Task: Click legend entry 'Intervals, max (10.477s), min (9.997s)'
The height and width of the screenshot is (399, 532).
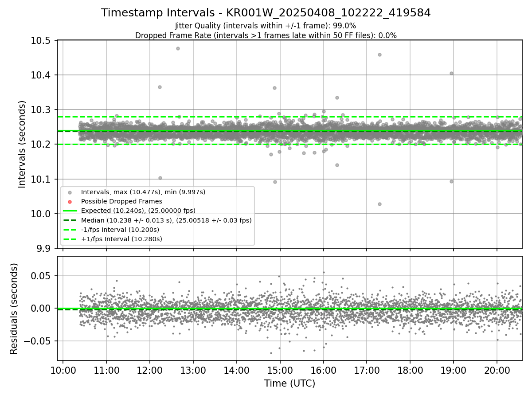Action: (143, 192)
